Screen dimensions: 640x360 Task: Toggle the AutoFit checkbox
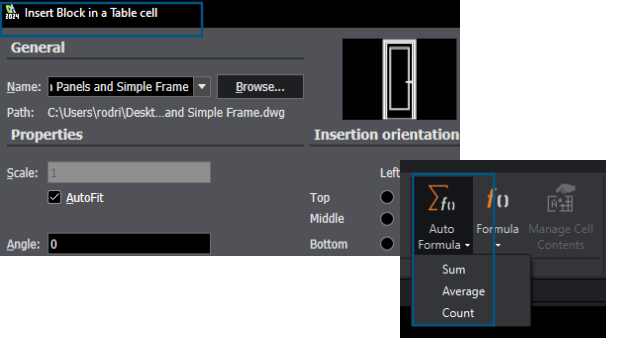tap(54, 198)
